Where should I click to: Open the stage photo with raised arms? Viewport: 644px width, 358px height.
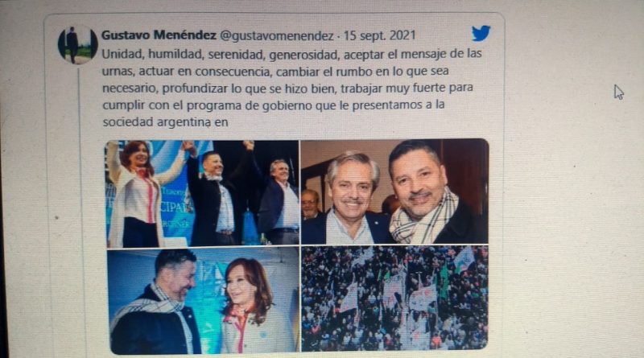[x=203, y=193]
